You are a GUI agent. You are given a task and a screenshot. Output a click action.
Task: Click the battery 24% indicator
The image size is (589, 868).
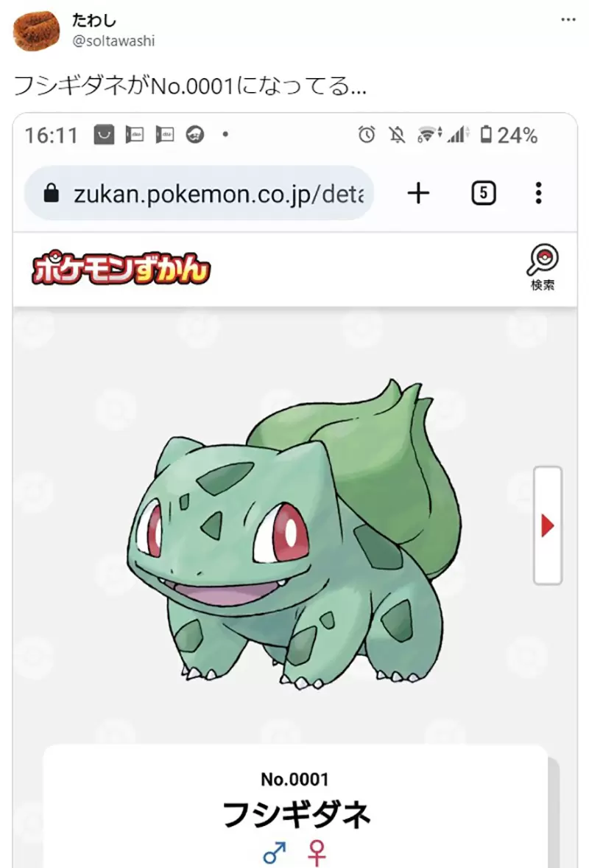pyautogui.click(x=508, y=135)
